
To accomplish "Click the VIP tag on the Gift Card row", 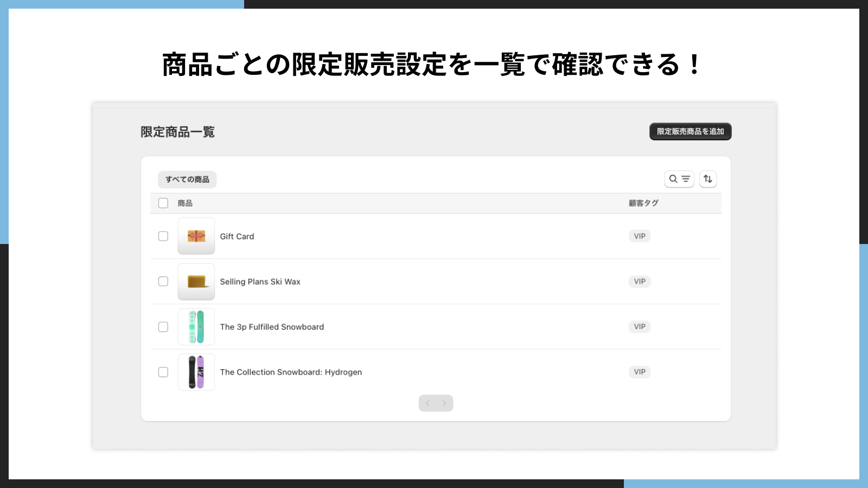I will pyautogui.click(x=639, y=236).
